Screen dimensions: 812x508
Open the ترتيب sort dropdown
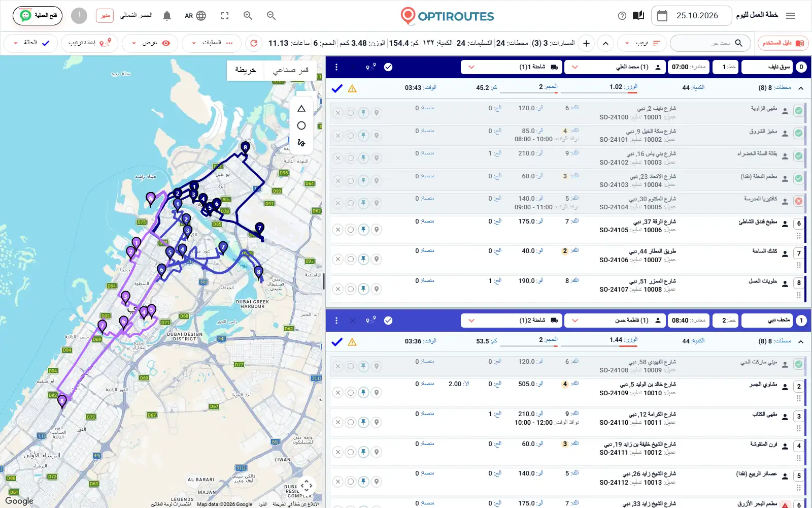click(x=642, y=43)
